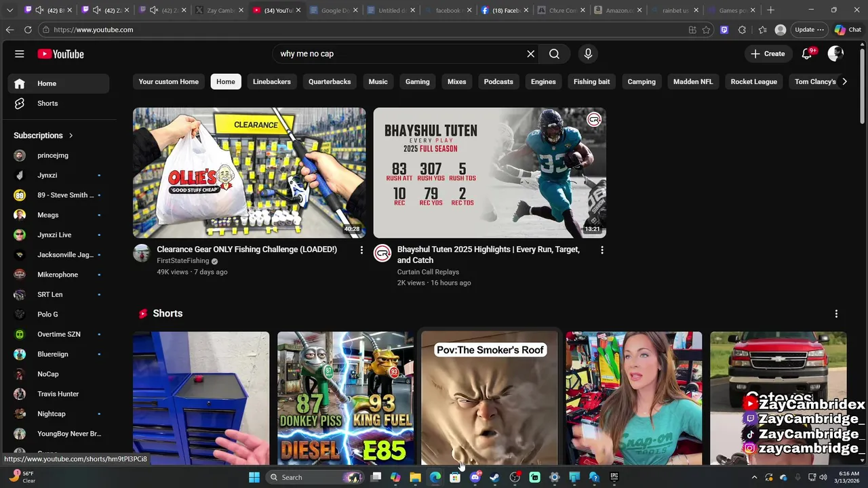This screenshot has width=868, height=488.
Task: Open the Donkey Piss diesel E85 short
Action: click(345, 399)
